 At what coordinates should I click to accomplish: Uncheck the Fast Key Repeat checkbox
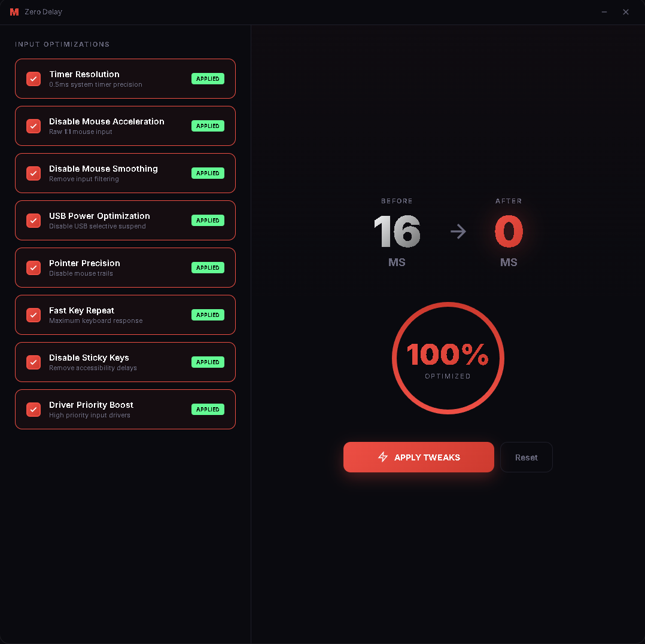point(34,315)
